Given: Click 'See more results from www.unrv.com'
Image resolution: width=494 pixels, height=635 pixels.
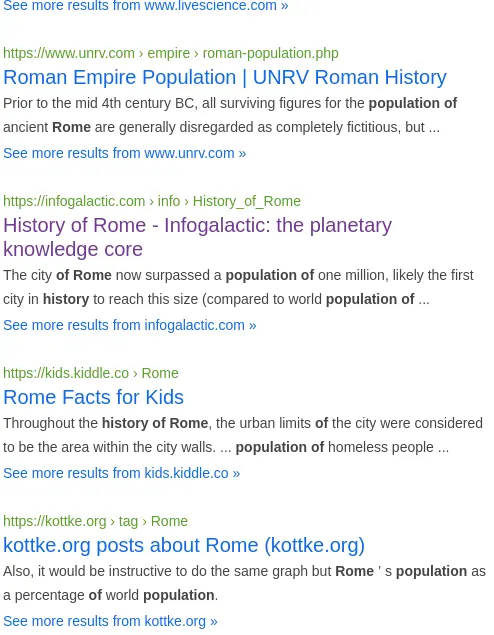Looking at the screenshot, I should pos(125,153).
